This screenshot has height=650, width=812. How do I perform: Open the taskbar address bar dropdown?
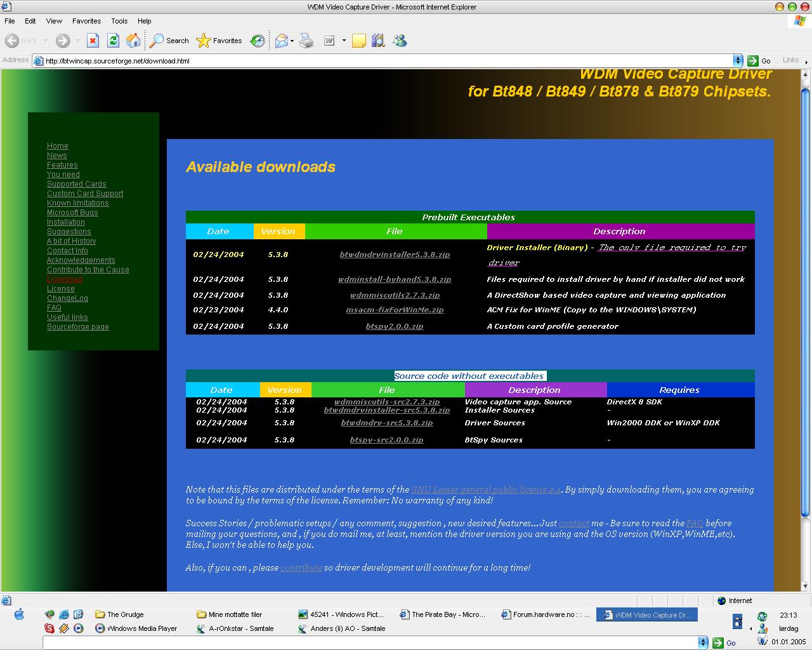click(703, 642)
